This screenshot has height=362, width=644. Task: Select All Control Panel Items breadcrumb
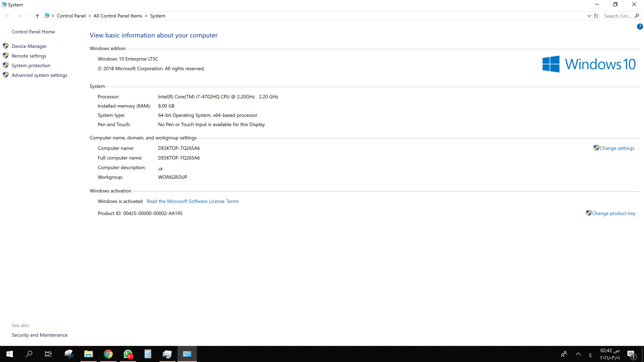(118, 16)
